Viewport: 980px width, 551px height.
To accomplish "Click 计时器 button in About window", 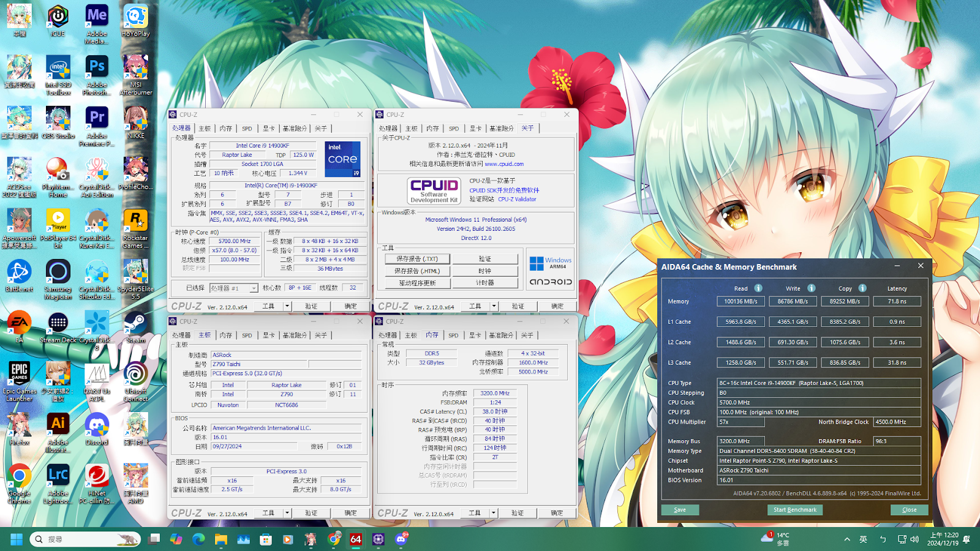I will pyautogui.click(x=485, y=283).
